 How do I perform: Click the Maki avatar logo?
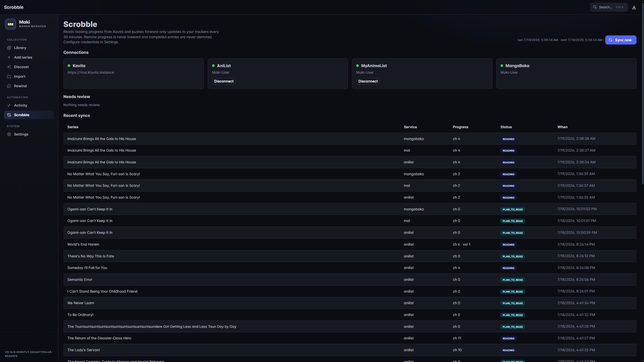[11, 24]
